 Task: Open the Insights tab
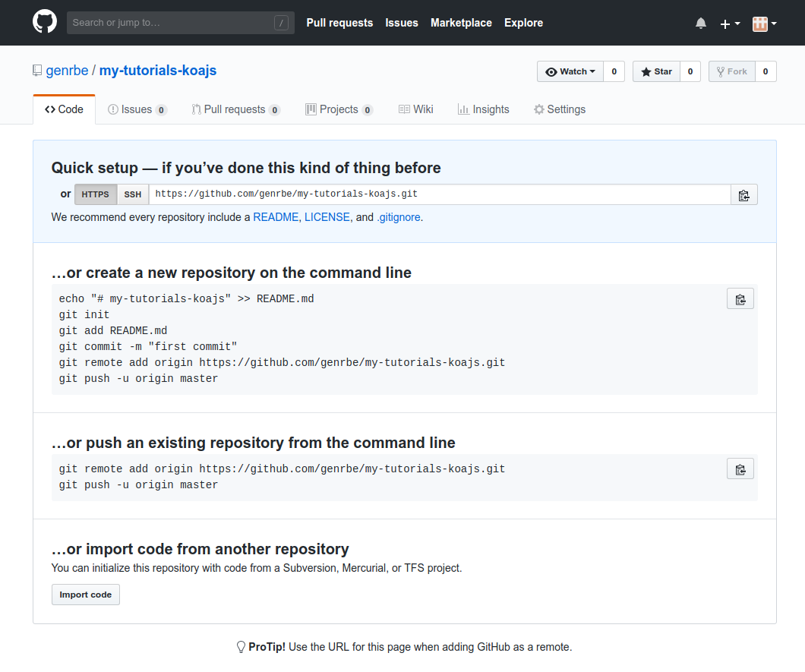(x=483, y=109)
